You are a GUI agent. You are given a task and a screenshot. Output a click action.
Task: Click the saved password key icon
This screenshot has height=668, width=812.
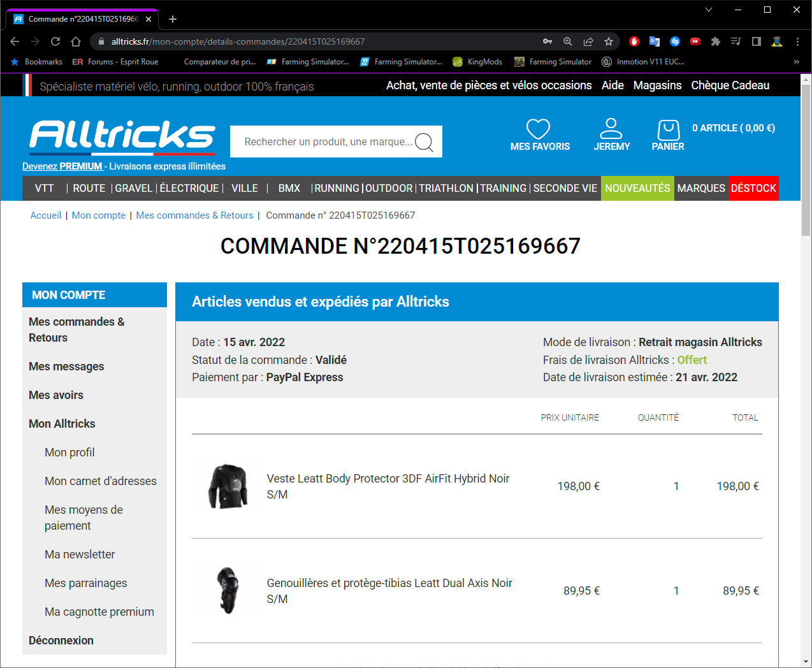547,41
